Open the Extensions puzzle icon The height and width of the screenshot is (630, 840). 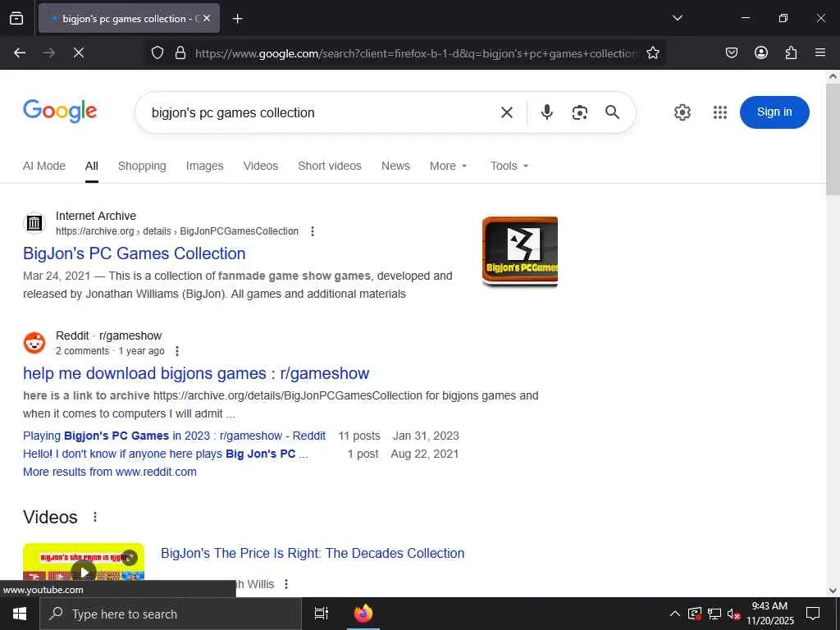pos(791,52)
